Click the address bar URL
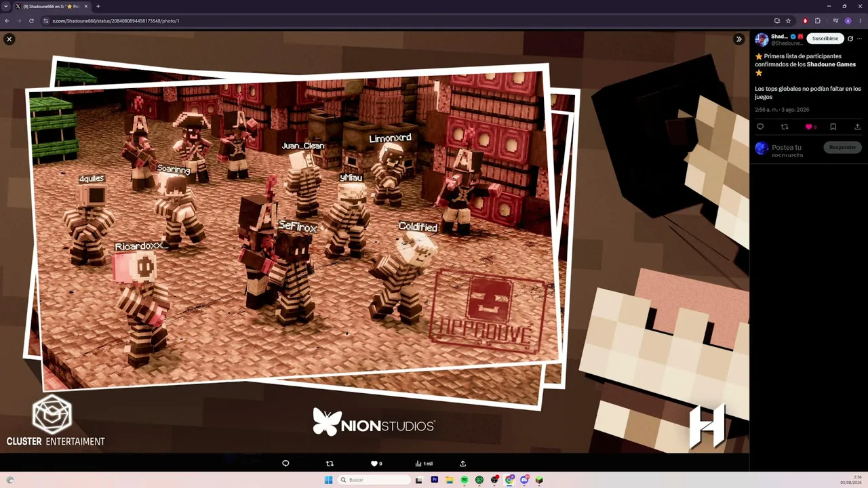The width and height of the screenshot is (868, 488). (116, 21)
